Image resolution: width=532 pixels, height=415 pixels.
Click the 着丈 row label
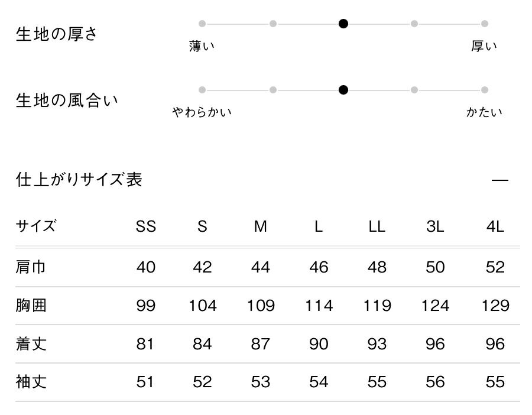click(x=31, y=343)
